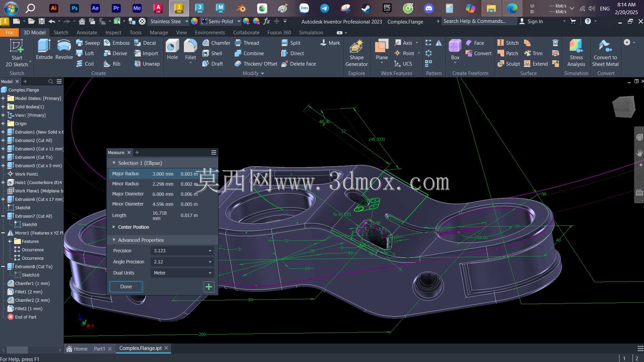Switch to the Inspect ribbon tab
The image size is (644, 362).
click(x=113, y=32)
